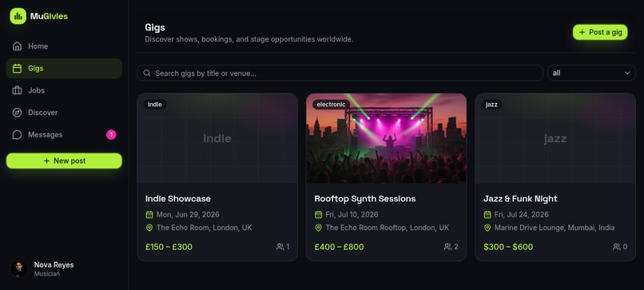Click the Home house icon

[x=17, y=46]
